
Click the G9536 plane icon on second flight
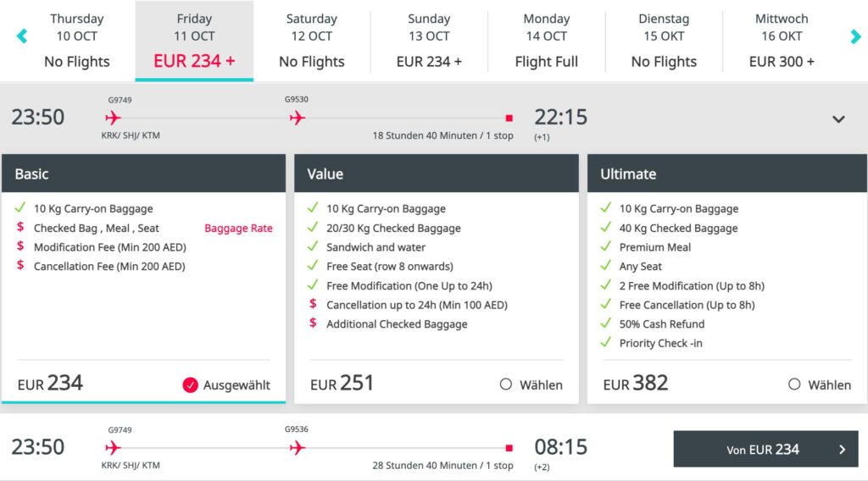[297, 447]
